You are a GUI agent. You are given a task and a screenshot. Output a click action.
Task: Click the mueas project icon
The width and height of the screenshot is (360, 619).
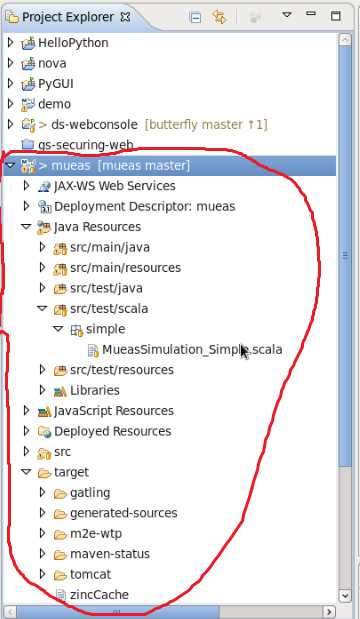(x=28, y=166)
